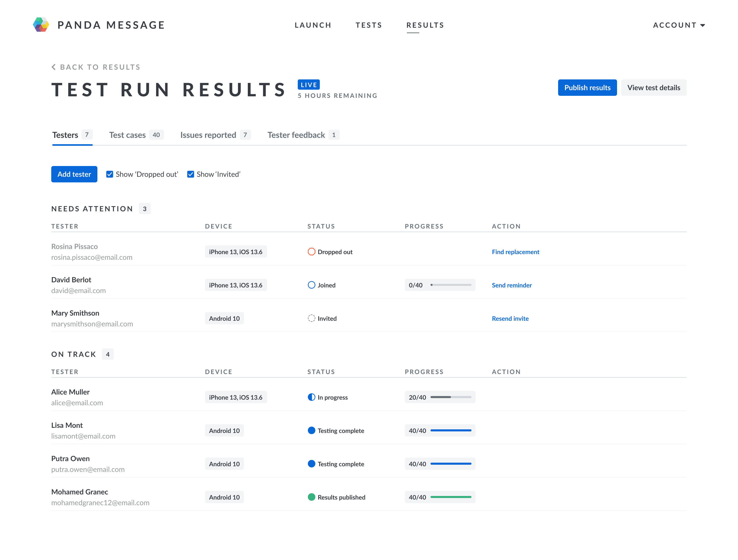Select the Results navigation item

pos(425,25)
